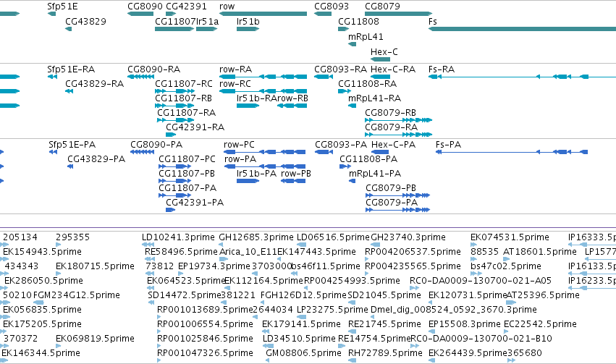Select the row gene bar
The height and width of the screenshot is (364, 616).
coord(263,14)
